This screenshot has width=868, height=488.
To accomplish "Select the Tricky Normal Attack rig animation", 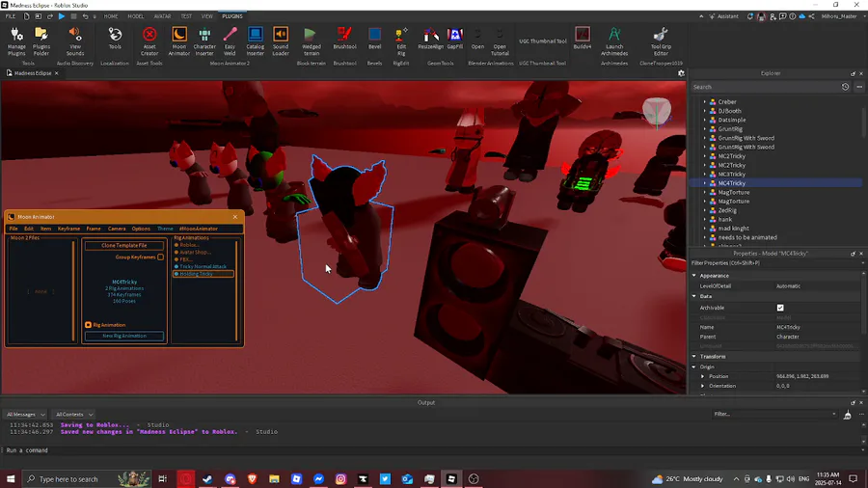I will pyautogui.click(x=203, y=267).
